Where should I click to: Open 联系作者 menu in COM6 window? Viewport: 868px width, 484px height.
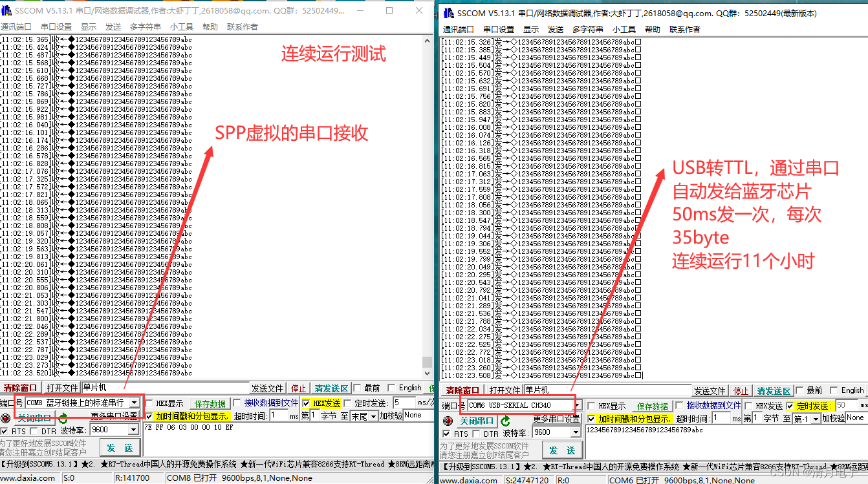pyautogui.click(x=685, y=29)
